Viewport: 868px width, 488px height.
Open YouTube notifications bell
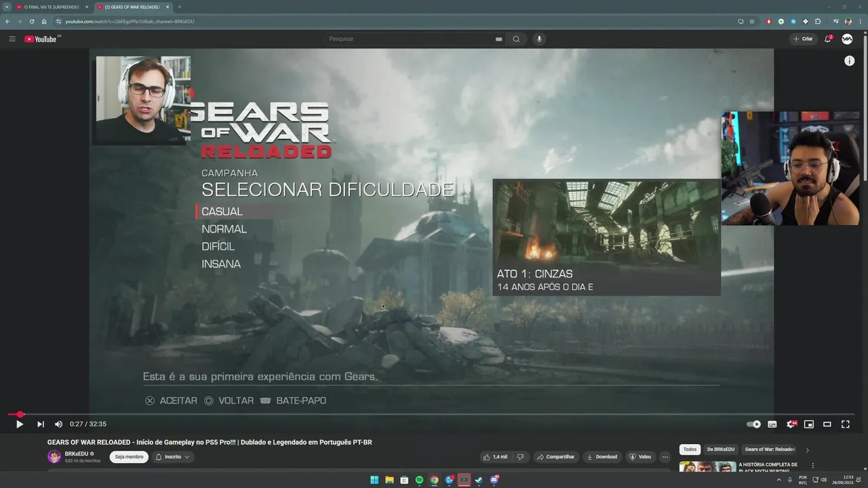pos(828,39)
